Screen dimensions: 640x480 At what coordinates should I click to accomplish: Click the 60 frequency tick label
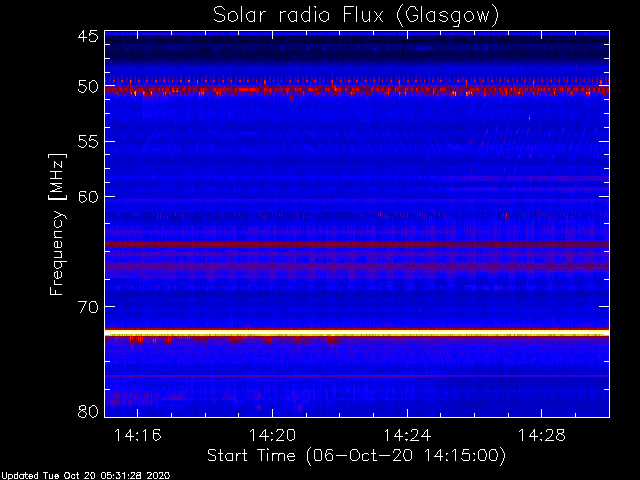tap(88, 197)
